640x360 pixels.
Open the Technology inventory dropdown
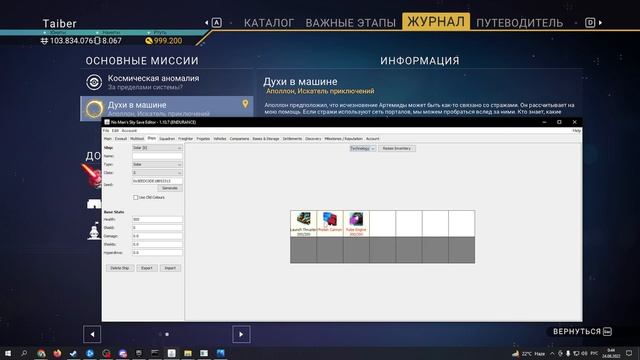(362, 149)
